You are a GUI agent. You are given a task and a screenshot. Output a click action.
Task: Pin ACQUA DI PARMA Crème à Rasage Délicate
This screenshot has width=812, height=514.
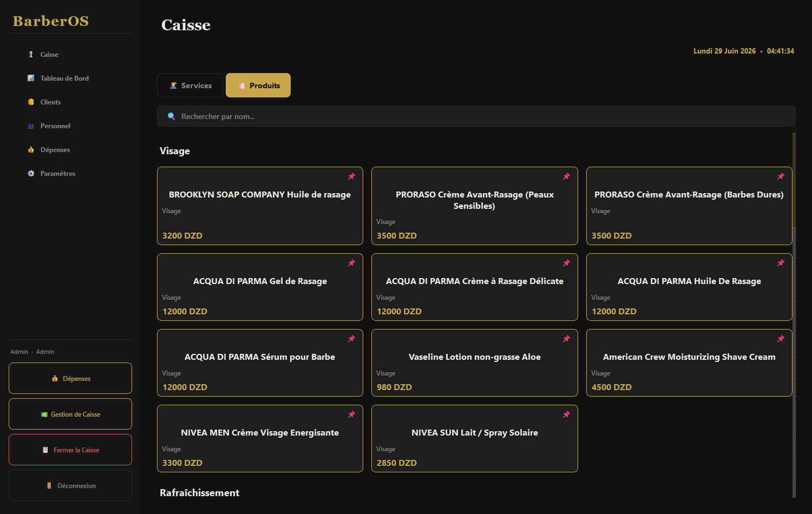[x=566, y=263]
